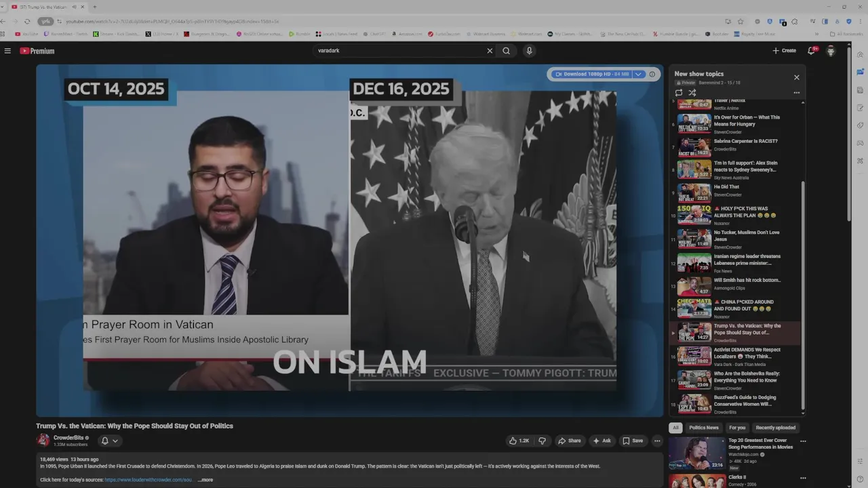Screen dimensions: 868x488
Task: Play 'It's Over for Orban' playlist video
Action: coord(736,124)
